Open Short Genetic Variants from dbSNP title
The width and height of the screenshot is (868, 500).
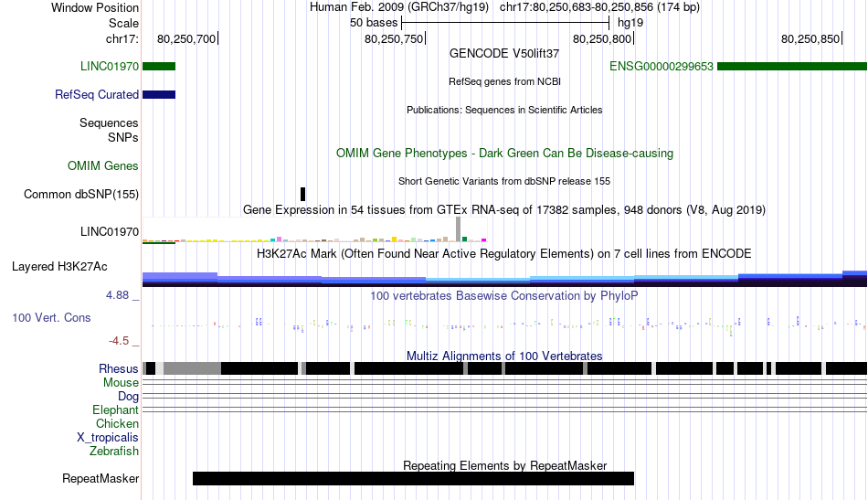pos(504,181)
